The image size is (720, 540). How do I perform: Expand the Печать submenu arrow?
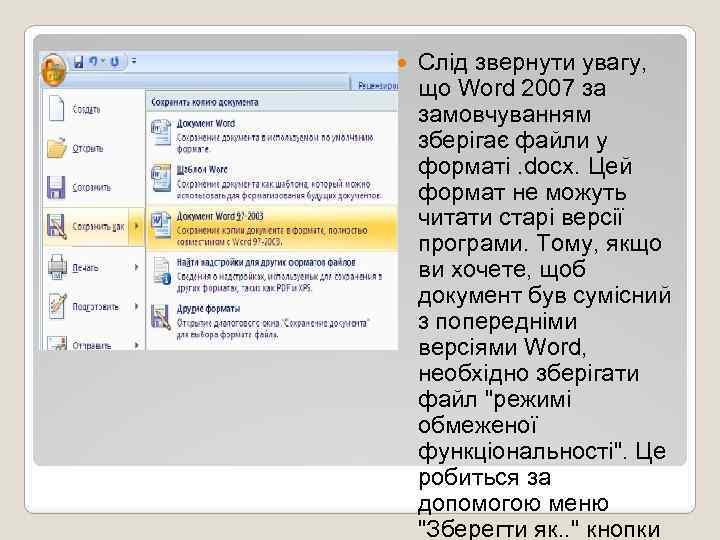pyautogui.click(x=136, y=267)
